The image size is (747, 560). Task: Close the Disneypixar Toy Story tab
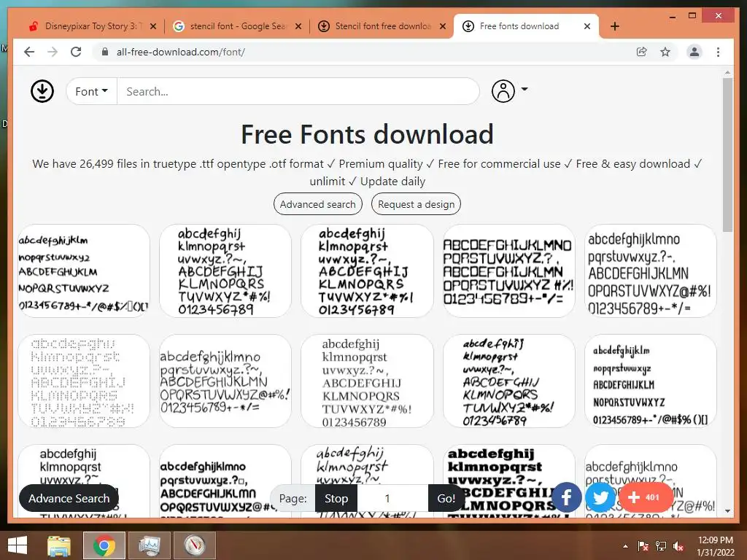tap(153, 26)
